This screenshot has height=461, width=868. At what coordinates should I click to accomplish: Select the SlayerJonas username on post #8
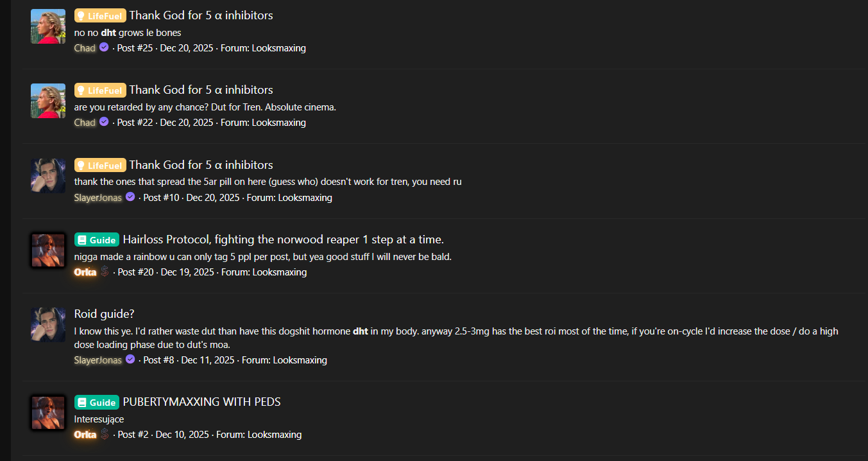[98, 360]
